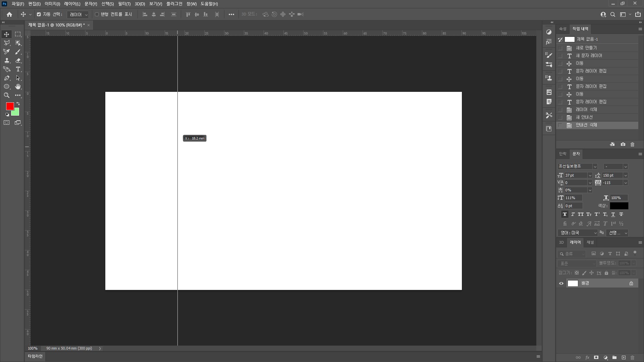Click the 타임라인 panel label
The width and height of the screenshot is (644, 362).
35,356
